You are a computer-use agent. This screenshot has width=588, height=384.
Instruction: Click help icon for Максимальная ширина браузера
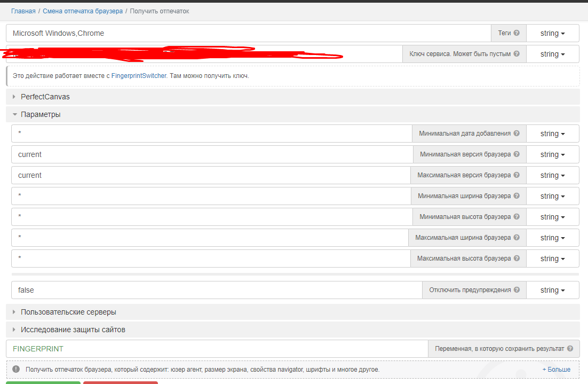point(517,238)
